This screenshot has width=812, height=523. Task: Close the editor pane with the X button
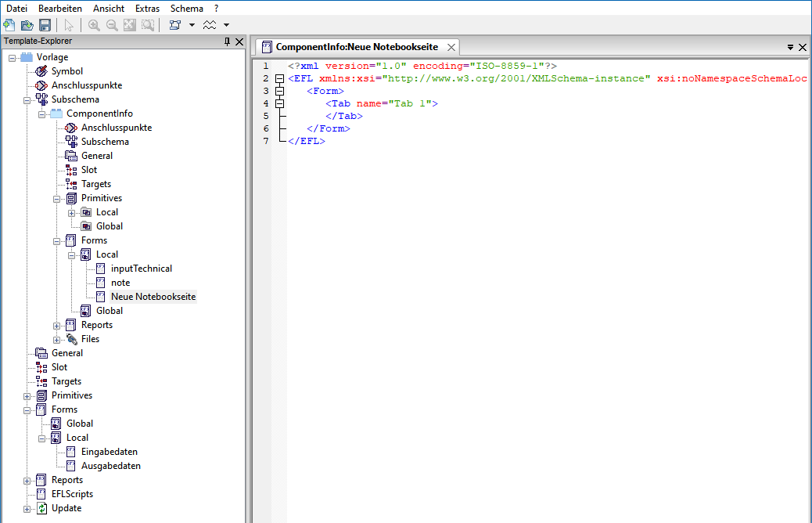[x=803, y=47]
